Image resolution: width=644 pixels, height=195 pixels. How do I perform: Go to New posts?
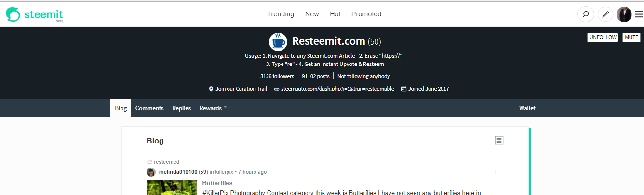point(312,14)
